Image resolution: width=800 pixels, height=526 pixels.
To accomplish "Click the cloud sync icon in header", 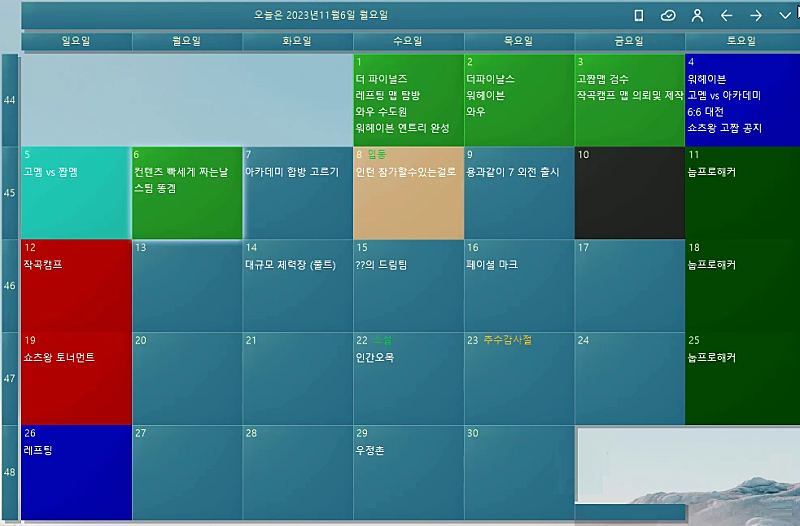I will pyautogui.click(x=668, y=16).
